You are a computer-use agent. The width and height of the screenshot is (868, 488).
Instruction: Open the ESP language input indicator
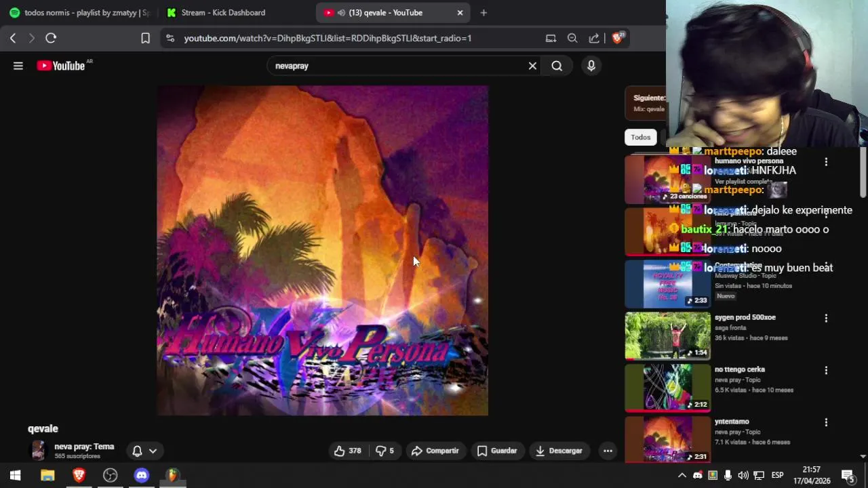pos(777,475)
